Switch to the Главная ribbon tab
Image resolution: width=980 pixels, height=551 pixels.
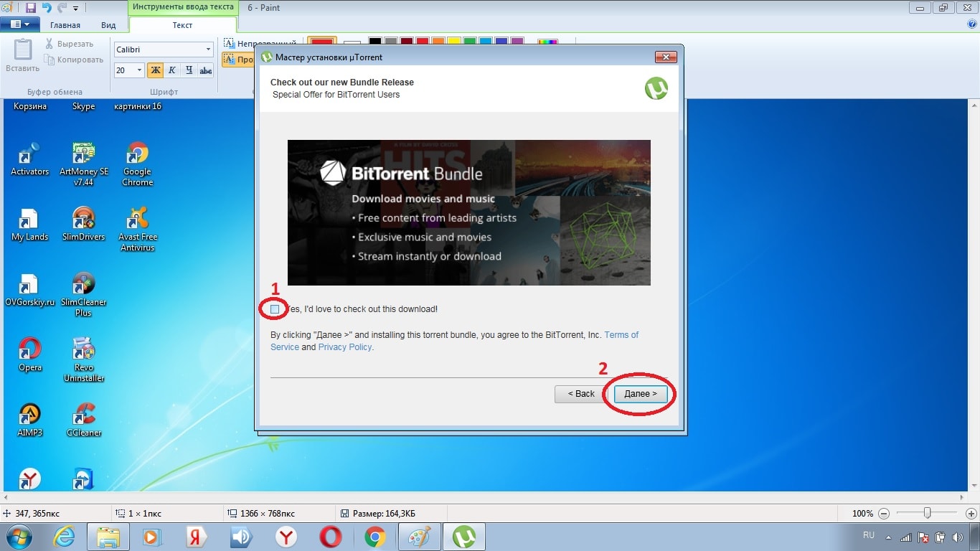(65, 25)
